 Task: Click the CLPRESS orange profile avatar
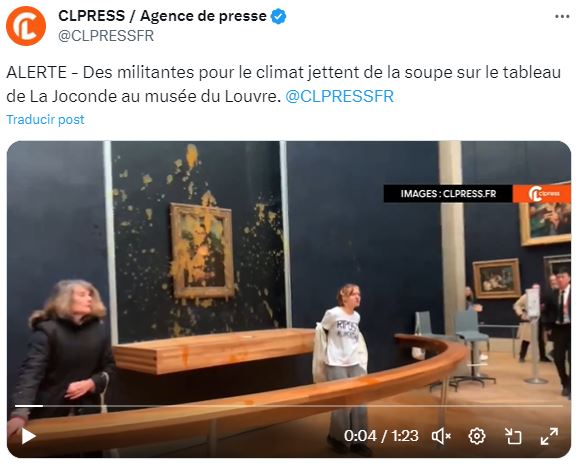click(x=26, y=26)
